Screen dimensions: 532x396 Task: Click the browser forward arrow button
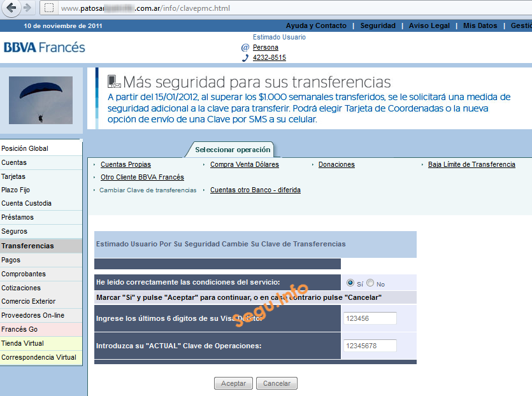(x=27, y=8)
